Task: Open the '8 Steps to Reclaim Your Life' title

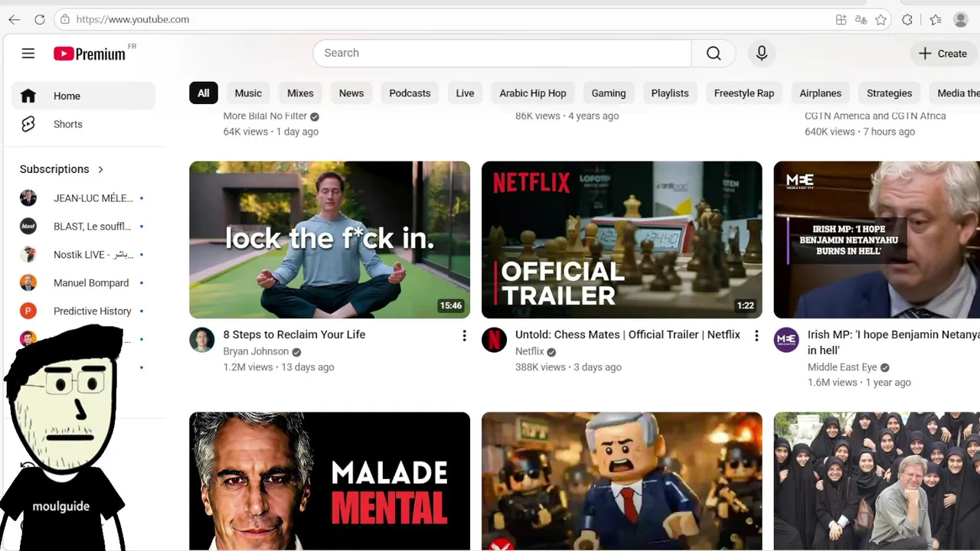Action: pyautogui.click(x=294, y=334)
